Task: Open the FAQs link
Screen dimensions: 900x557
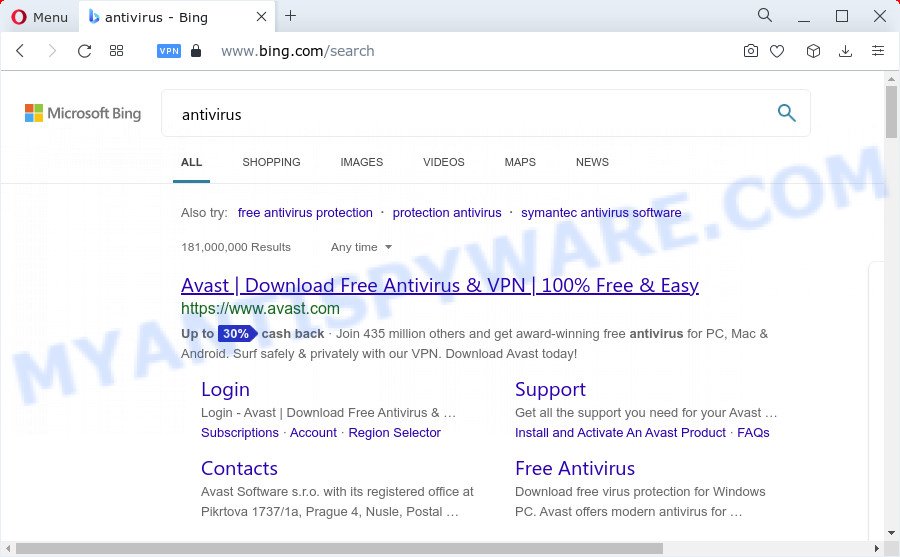Action: (753, 432)
